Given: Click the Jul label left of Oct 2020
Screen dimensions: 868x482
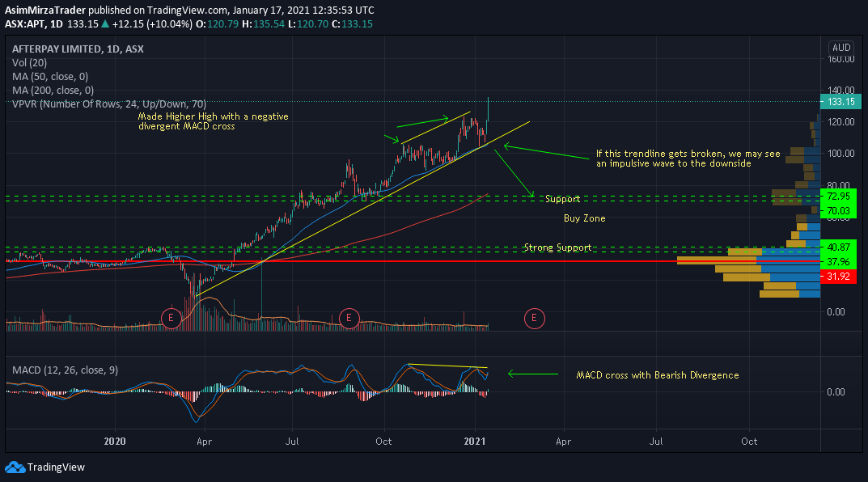Looking at the screenshot, I should tap(292, 442).
